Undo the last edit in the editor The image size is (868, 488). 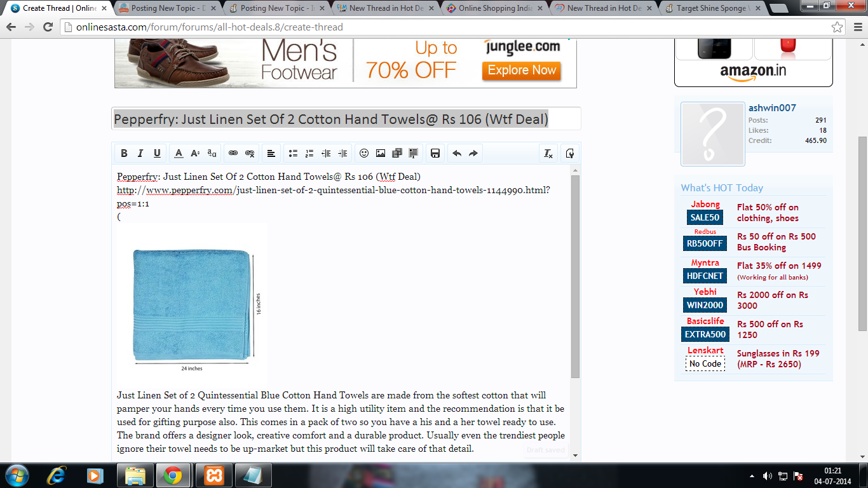tap(457, 153)
